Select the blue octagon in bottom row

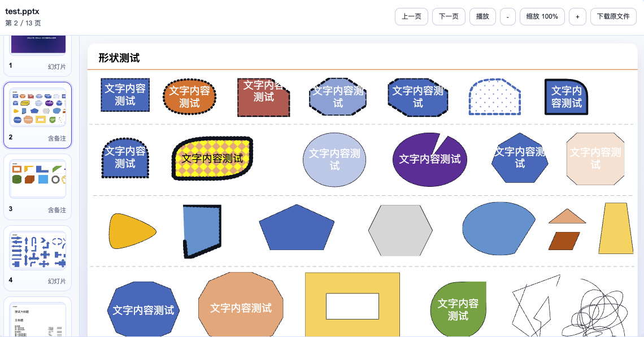(143, 309)
